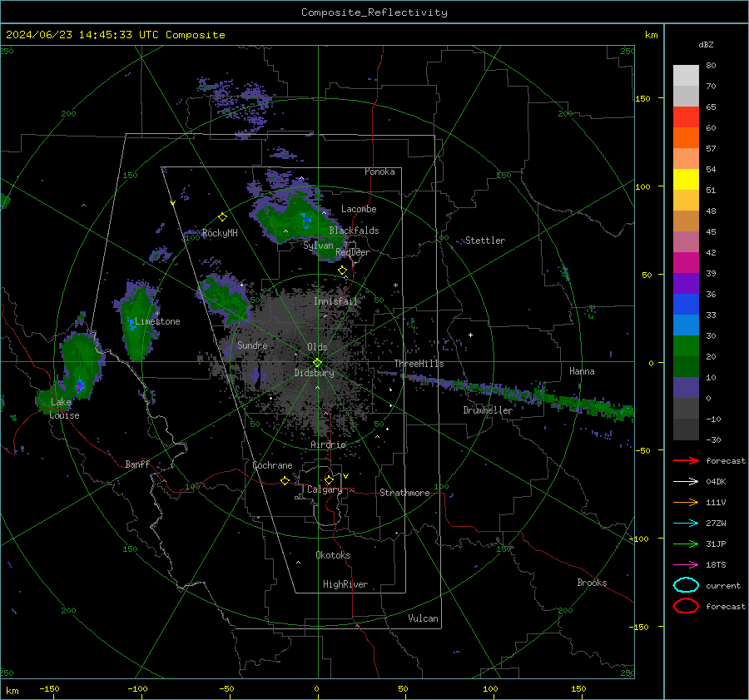Image resolution: width=749 pixels, height=700 pixels.
Task: Click the Banff town label
Action: pyautogui.click(x=137, y=464)
